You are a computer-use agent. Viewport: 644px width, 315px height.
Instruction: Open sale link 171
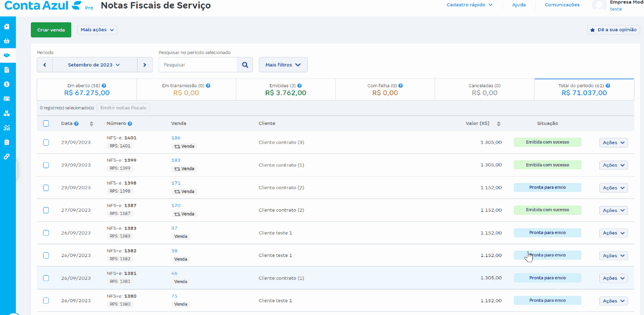point(176,183)
